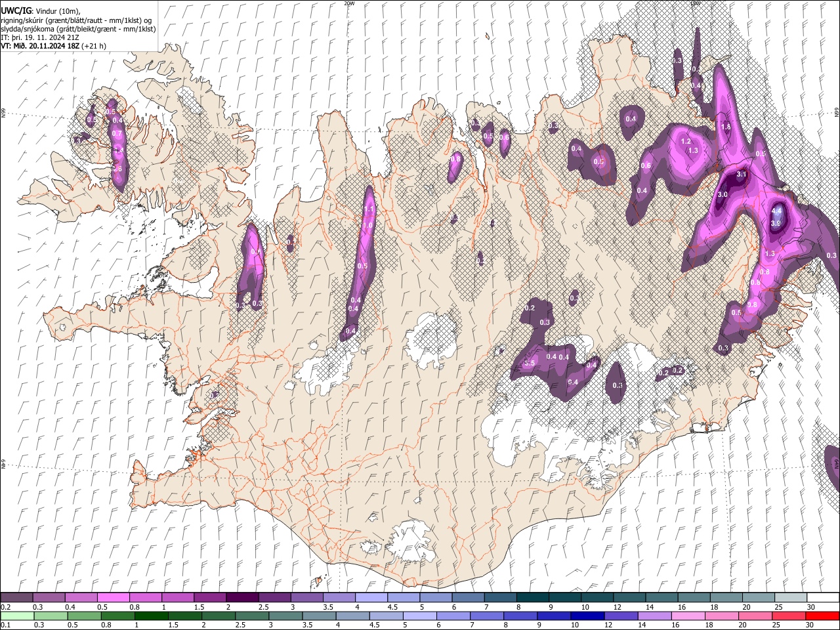840x630 pixels.
Task: Click the darkest green 1–1.5 rain scale swatch
Action: tap(152, 616)
